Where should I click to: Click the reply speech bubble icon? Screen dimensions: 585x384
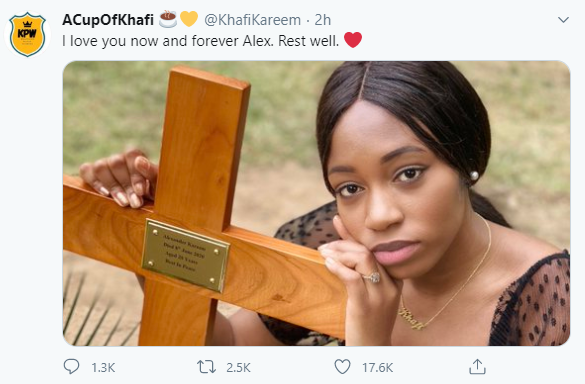pos(71,367)
